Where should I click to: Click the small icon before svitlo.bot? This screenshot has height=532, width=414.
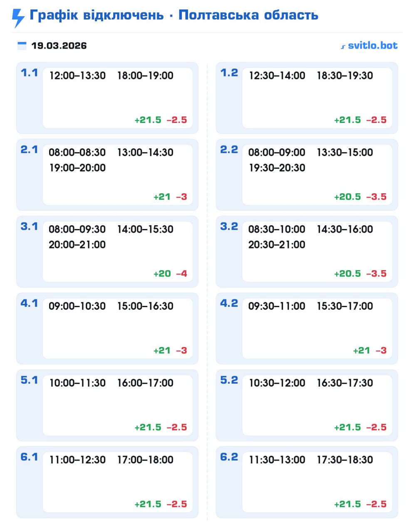(343, 47)
